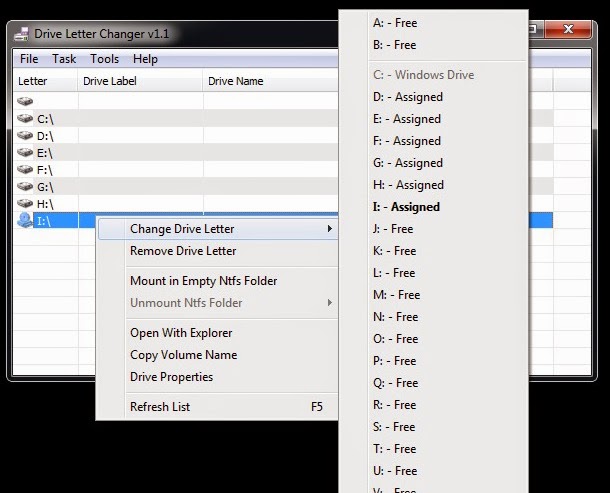Viewport: 610px width, 493px height.
Task: Open the Task menu
Action: pos(64,59)
